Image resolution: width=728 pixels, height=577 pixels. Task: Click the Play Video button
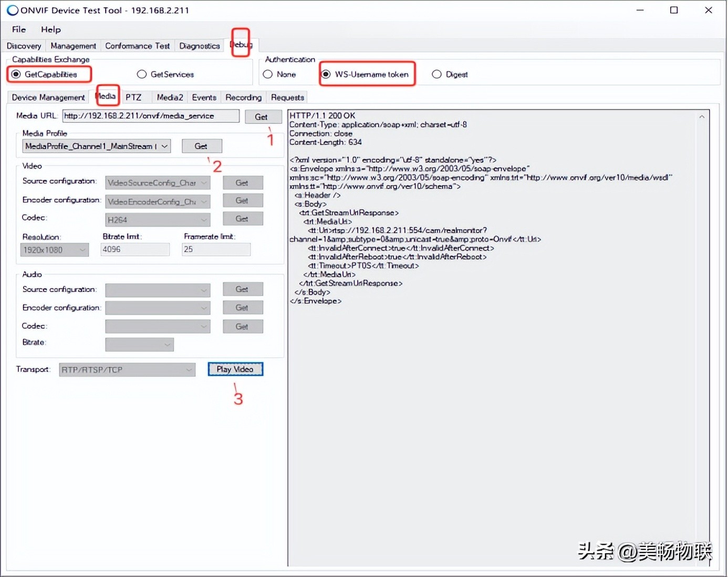click(235, 369)
